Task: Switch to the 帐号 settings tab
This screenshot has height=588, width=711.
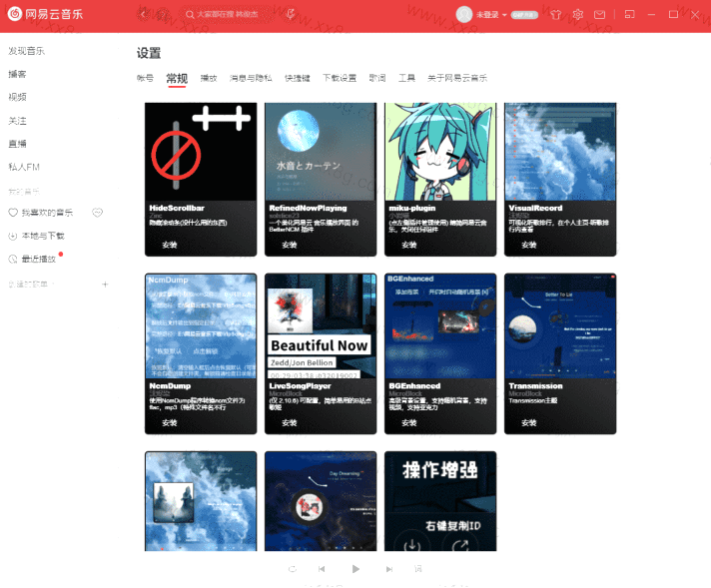Action: click(x=145, y=78)
